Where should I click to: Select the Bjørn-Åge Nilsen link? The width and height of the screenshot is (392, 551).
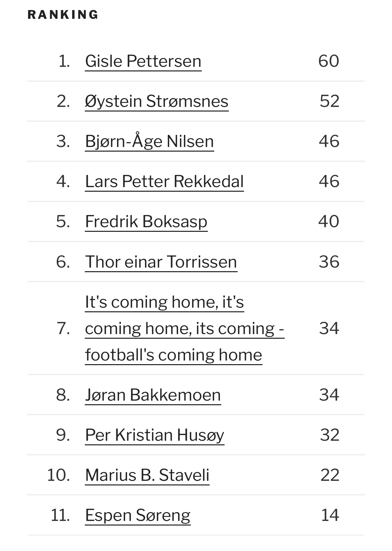pos(150,141)
